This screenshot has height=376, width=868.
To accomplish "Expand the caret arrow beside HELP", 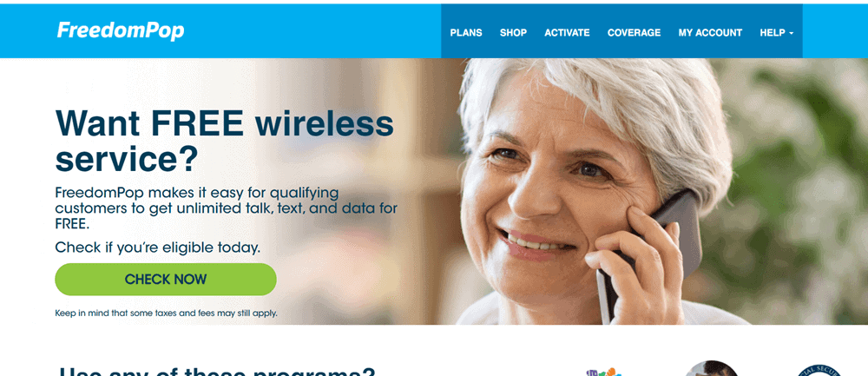I will (x=791, y=33).
